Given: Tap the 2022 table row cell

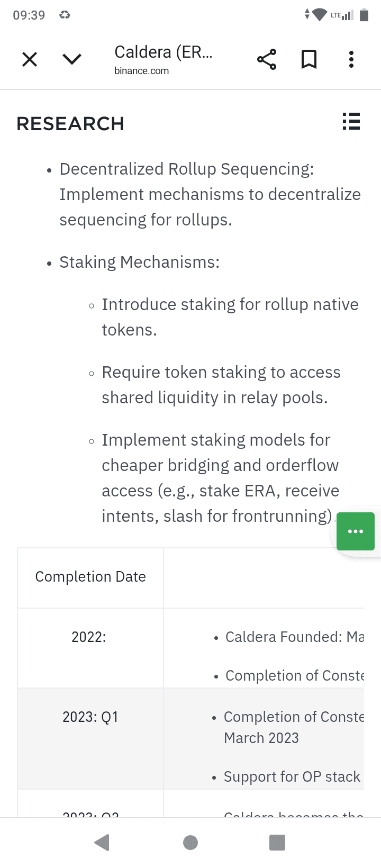Looking at the screenshot, I should (89, 637).
